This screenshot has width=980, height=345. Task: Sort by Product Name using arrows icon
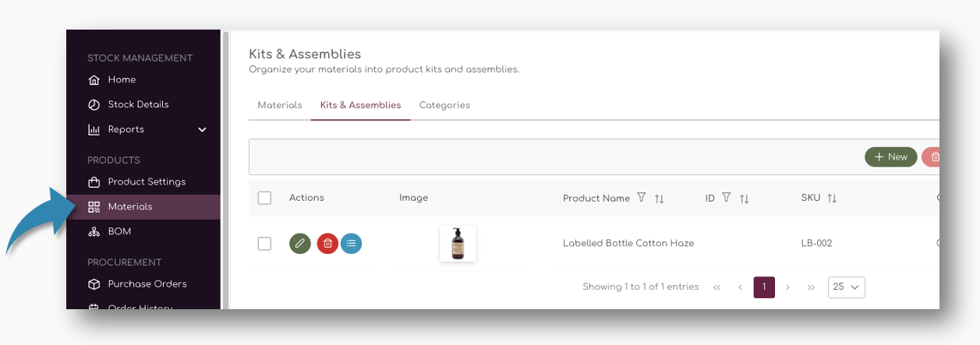660,199
